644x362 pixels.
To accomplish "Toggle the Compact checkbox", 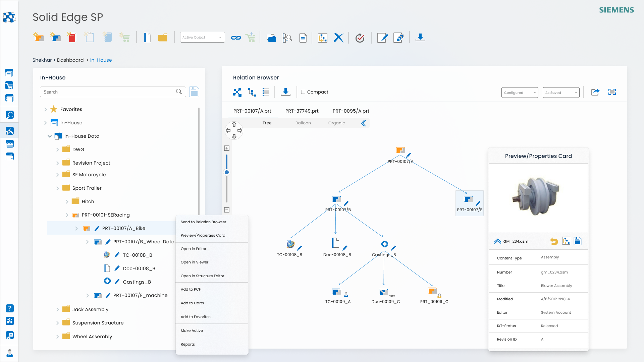I will pyautogui.click(x=303, y=92).
